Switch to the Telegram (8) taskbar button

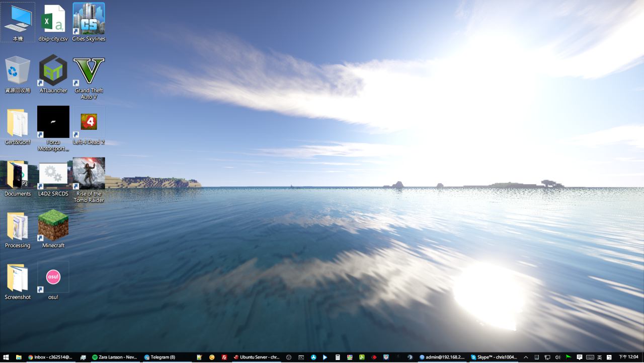pos(167,357)
